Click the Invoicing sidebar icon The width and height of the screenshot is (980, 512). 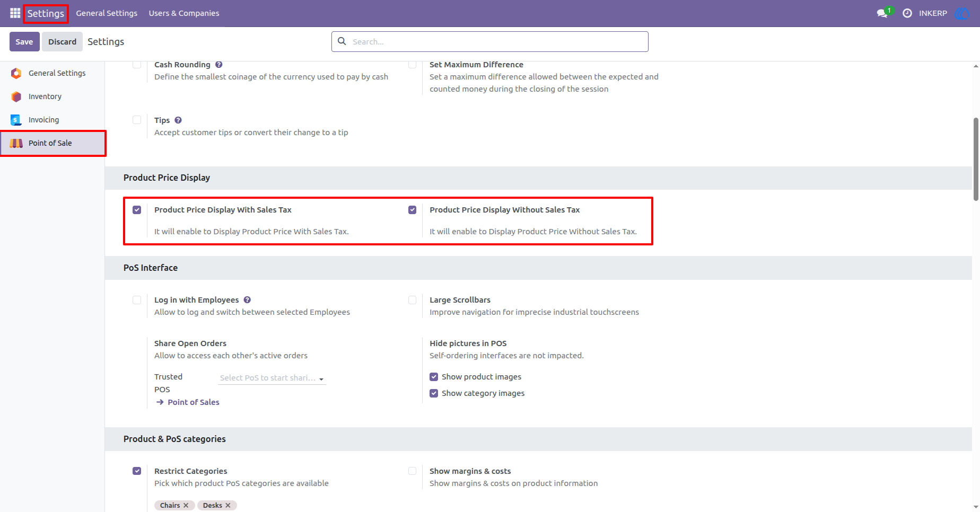[16, 120]
